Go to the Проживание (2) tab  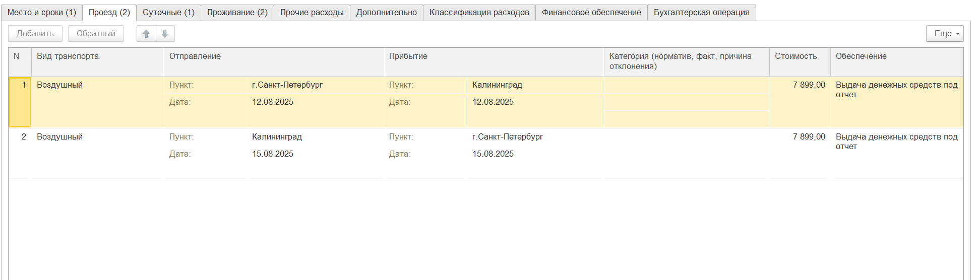click(237, 13)
